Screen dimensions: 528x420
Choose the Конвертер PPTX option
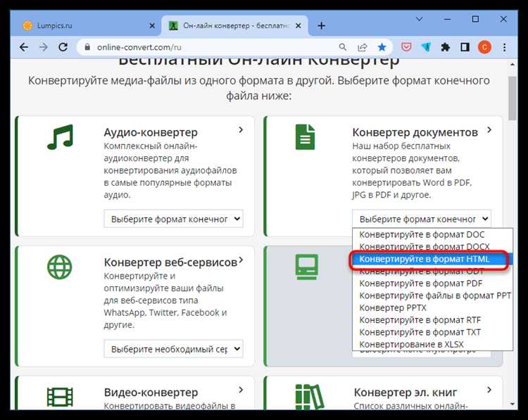tap(432, 308)
